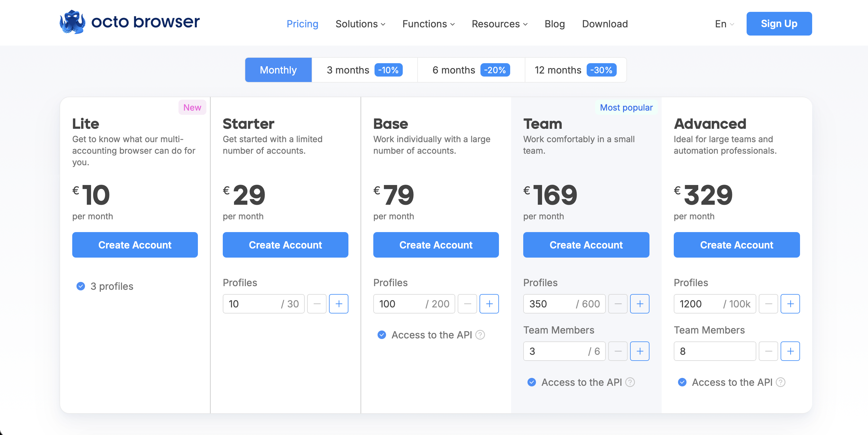Select 12 months billing with -30%
The height and width of the screenshot is (435, 868).
(x=575, y=70)
